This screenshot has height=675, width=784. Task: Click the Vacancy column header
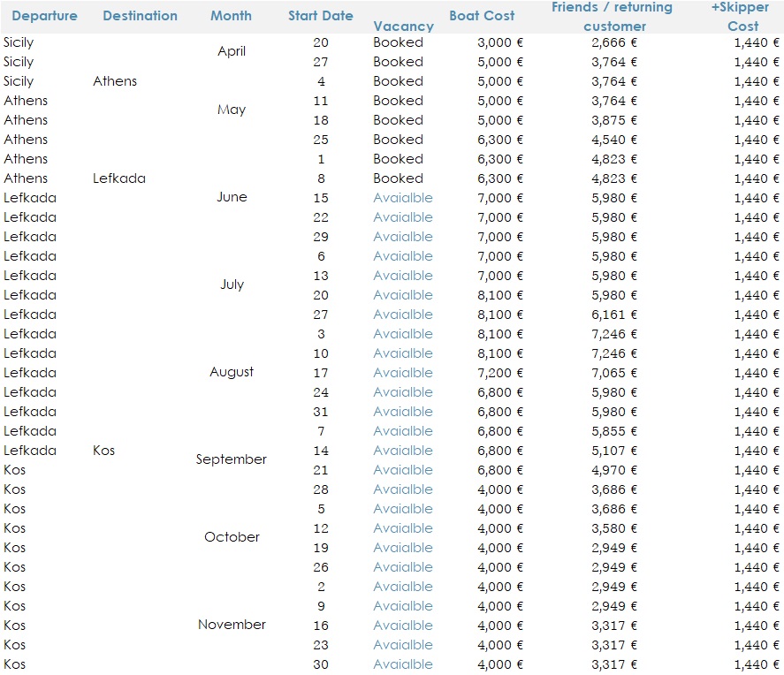[404, 26]
